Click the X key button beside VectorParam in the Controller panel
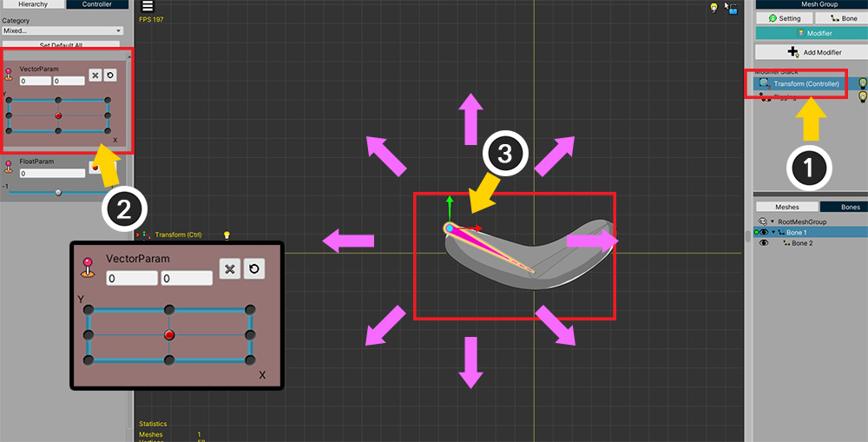 (95, 76)
